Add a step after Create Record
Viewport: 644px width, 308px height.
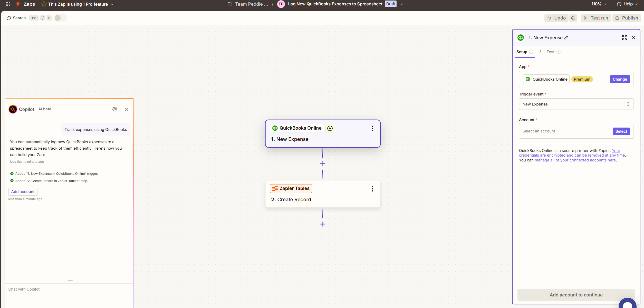[323, 224]
